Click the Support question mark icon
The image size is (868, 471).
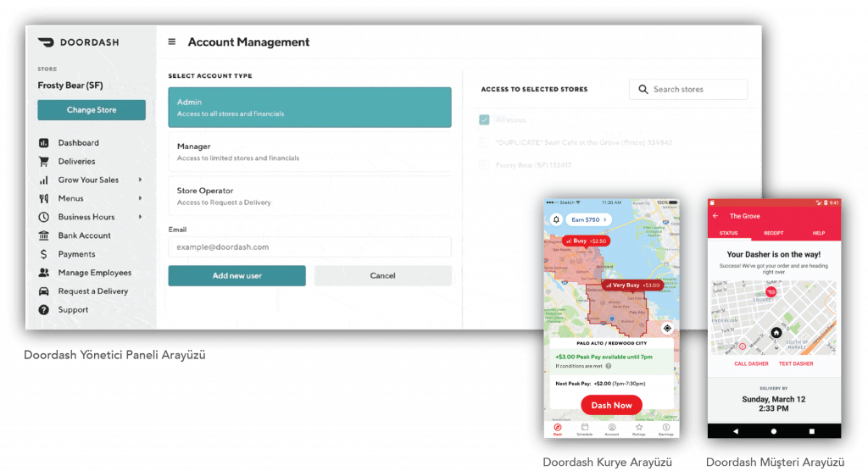point(43,310)
